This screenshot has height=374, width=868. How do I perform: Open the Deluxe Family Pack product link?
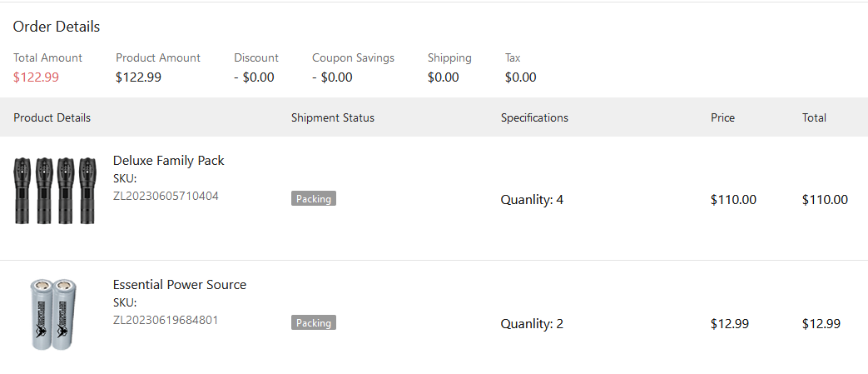[x=169, y=161]
